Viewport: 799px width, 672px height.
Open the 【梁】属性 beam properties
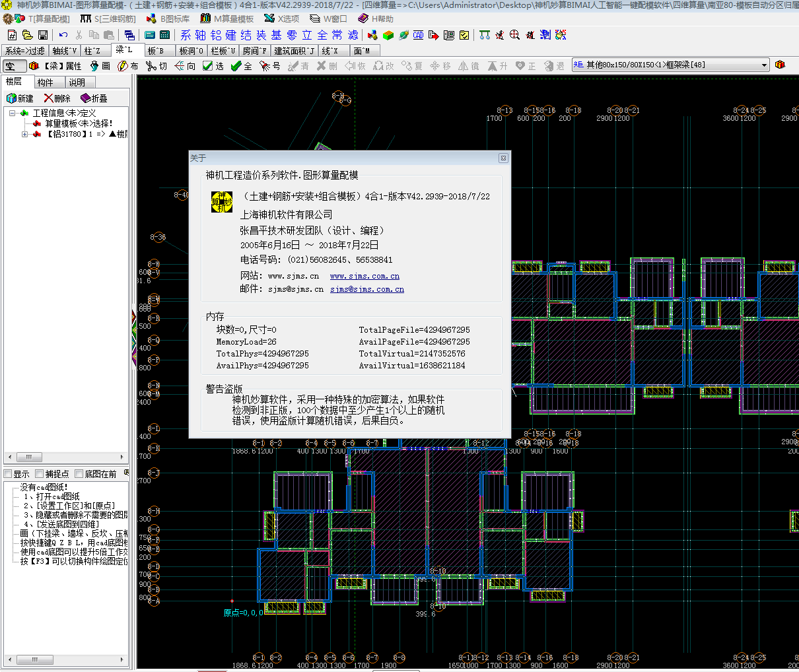(x=55, y=66)
